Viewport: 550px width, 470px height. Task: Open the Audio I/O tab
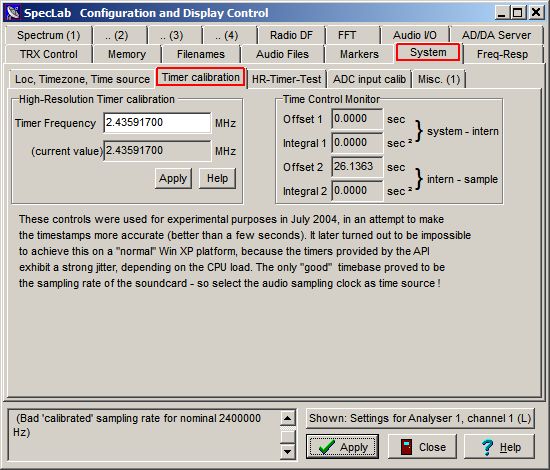point(415,35)
